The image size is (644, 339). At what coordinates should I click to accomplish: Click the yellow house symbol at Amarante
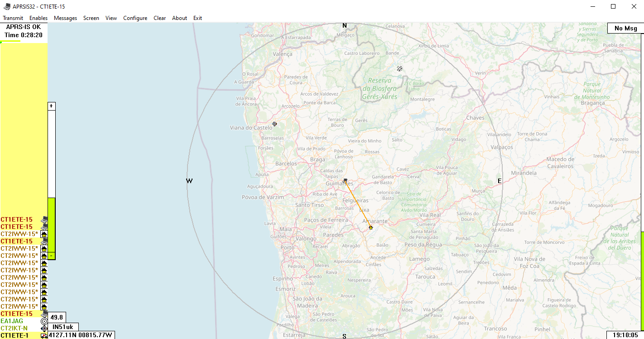coord(370,227)
